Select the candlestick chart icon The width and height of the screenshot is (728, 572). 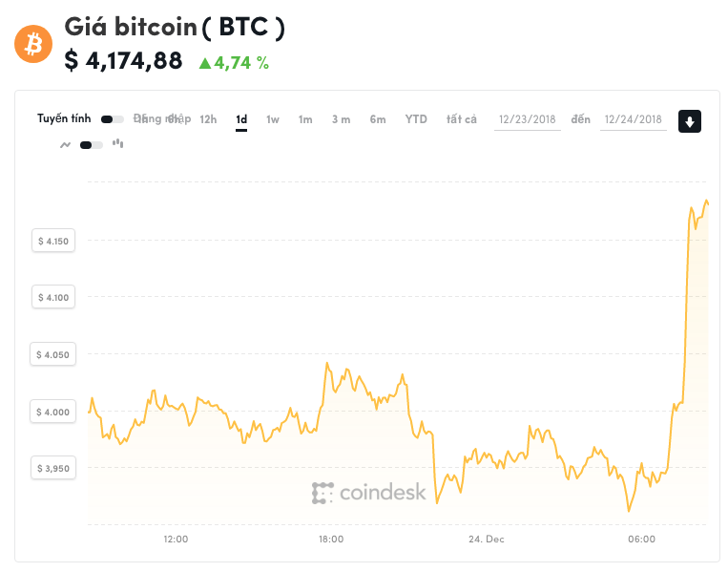coord(118,143)
